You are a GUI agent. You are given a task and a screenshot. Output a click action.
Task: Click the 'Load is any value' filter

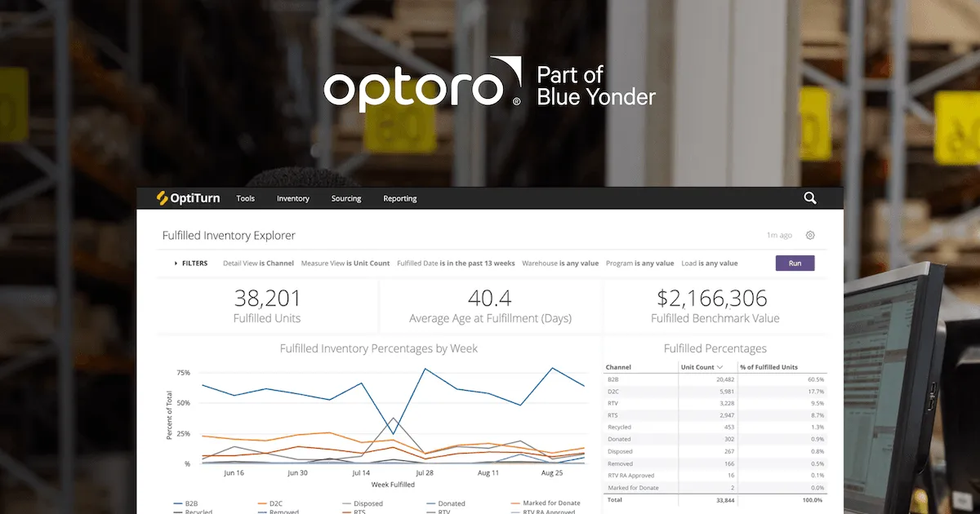point(709,264)
